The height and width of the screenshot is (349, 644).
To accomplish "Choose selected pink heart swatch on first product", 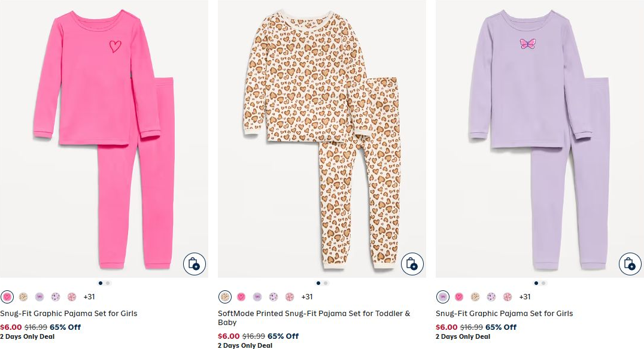I will coord(7,296).
